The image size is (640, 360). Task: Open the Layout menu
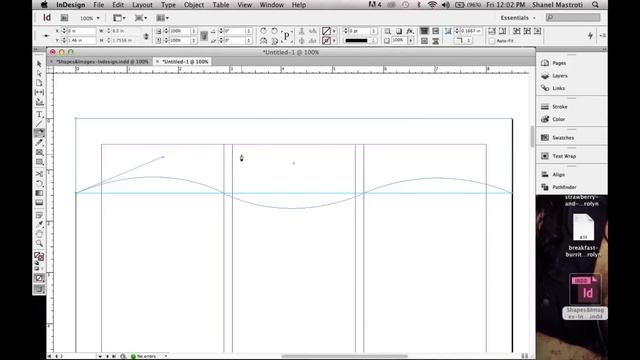coord(142,5)
